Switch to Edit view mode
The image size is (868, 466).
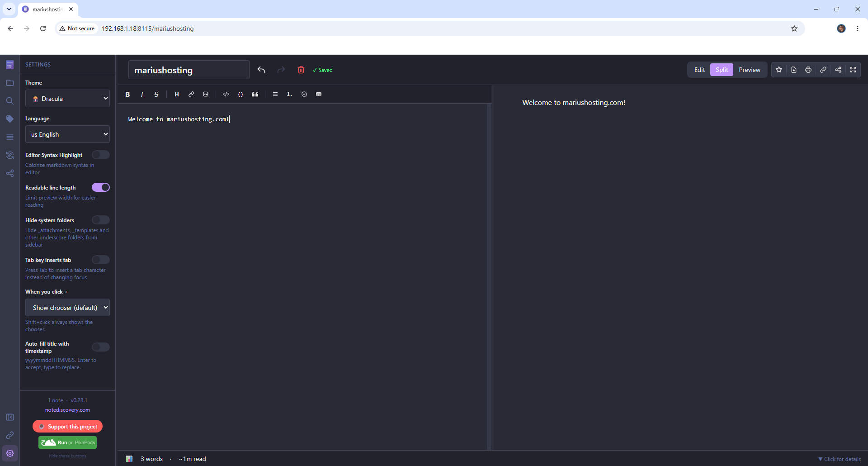[x=699, y=70]
